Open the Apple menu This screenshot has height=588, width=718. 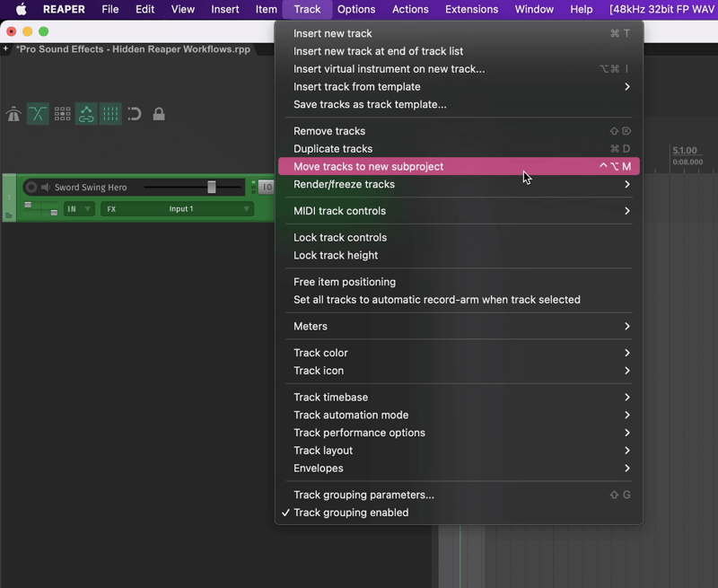tap(21, 9)
